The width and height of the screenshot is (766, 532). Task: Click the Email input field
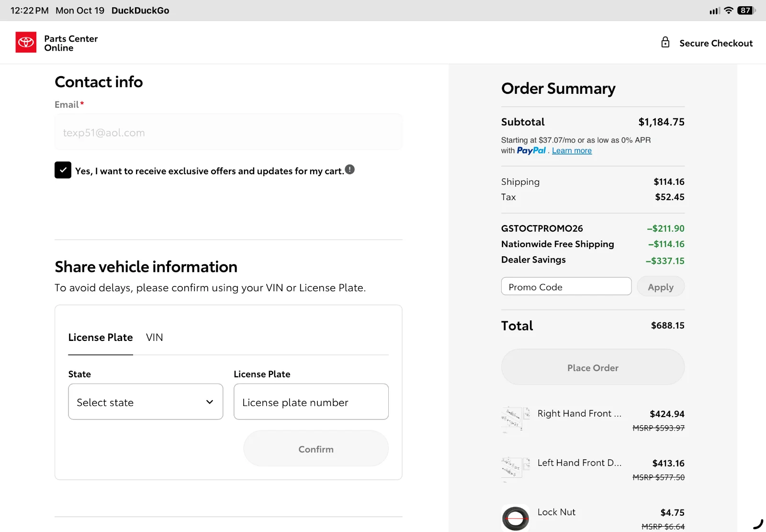coord(228,132)
